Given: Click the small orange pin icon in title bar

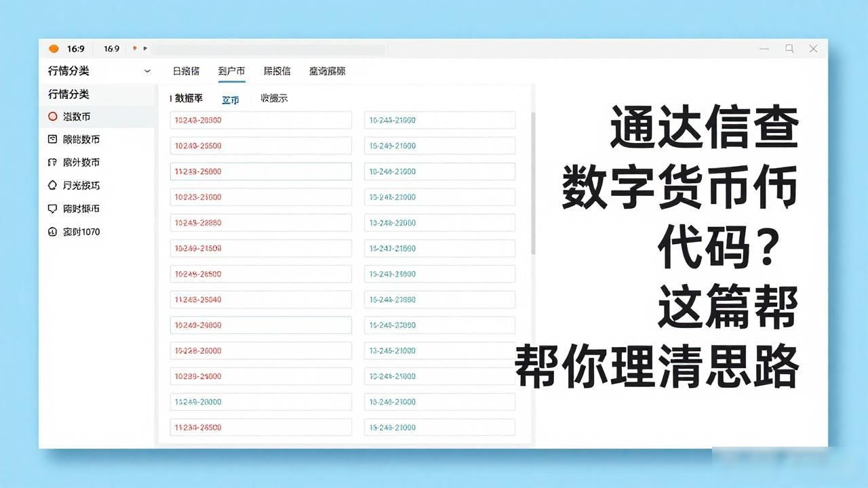Looking at the screenshot, I should coord(135,48).
